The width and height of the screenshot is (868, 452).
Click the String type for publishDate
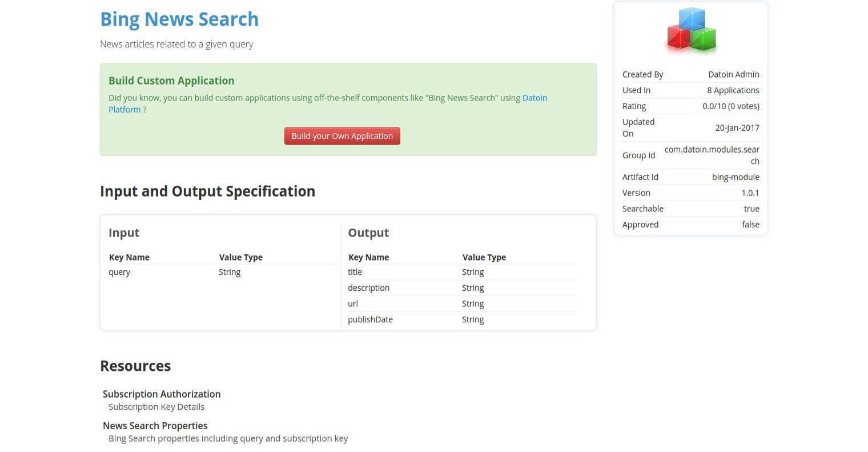coord(473,319)
